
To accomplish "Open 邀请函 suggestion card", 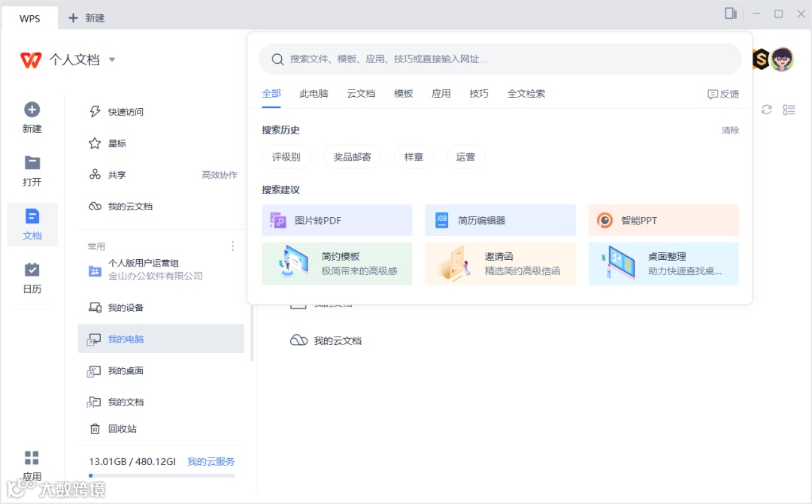I will coord(500,264).
